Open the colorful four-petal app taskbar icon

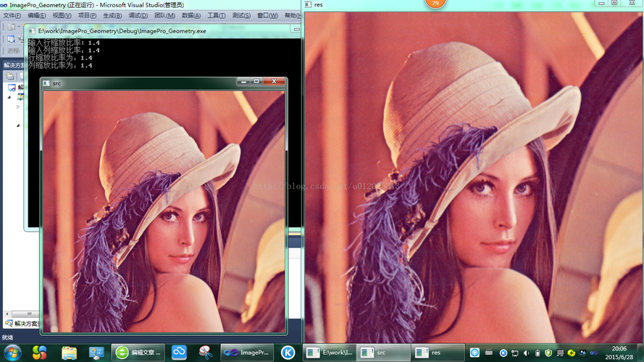click(x=40, y=353)
